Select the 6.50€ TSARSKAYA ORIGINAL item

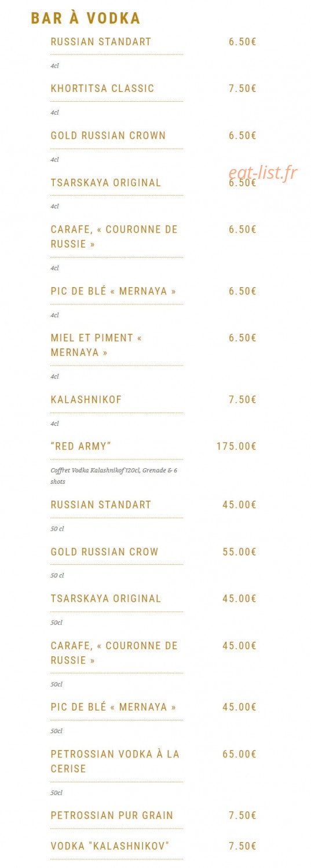point(106,182)
